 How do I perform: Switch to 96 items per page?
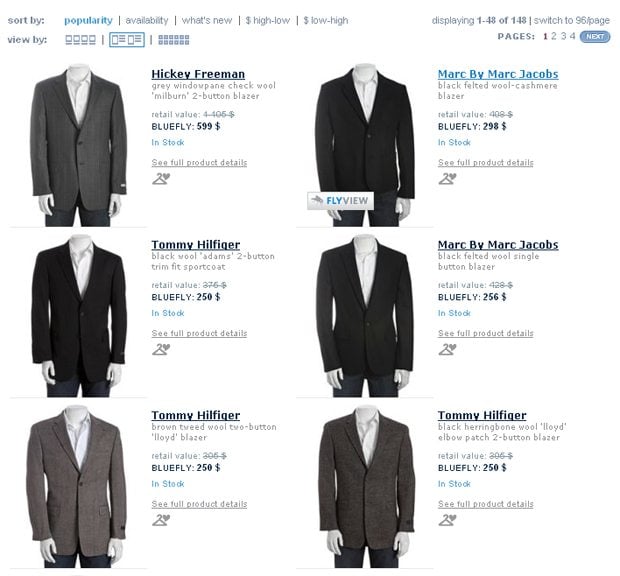point(572,21)
